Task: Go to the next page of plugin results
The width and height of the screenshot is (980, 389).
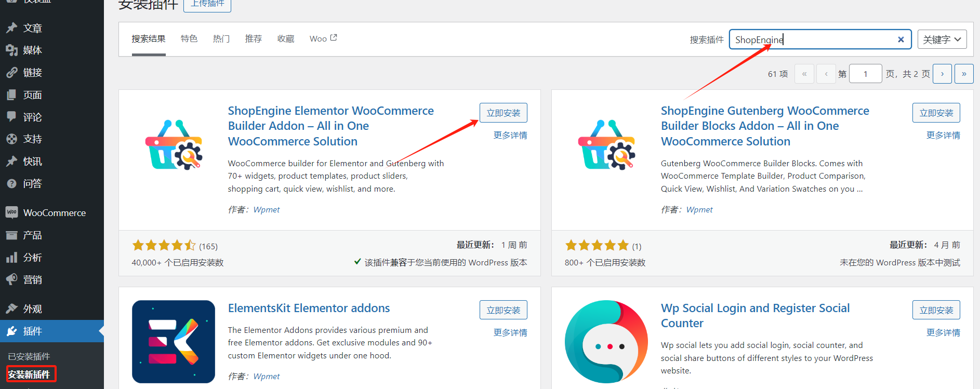Action: point(942,73)
